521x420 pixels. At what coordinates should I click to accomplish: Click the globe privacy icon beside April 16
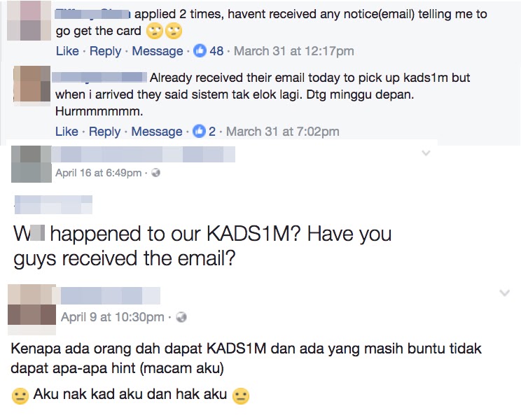click(x=155, y=173)
